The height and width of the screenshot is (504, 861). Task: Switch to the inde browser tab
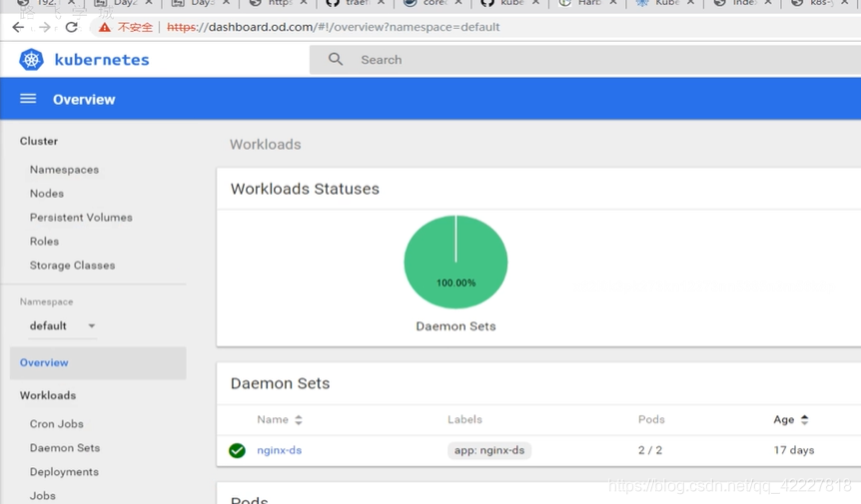pyautogui.click(x=743, y=3)
